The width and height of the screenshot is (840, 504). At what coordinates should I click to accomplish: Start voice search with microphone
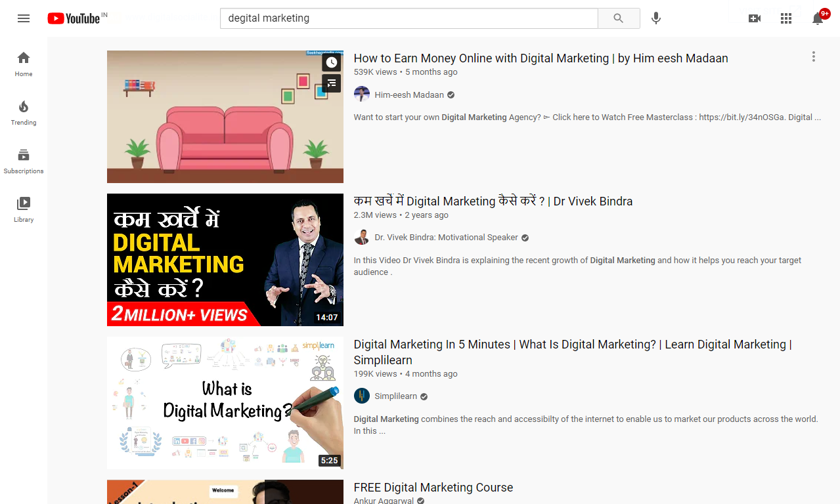(655, 18)
